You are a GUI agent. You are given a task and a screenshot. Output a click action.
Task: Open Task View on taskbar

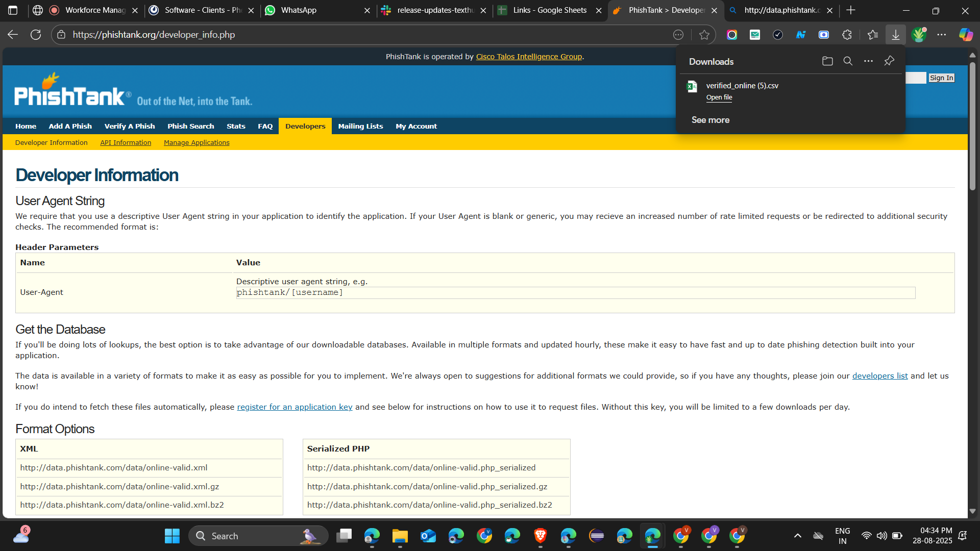click(344, 536)
